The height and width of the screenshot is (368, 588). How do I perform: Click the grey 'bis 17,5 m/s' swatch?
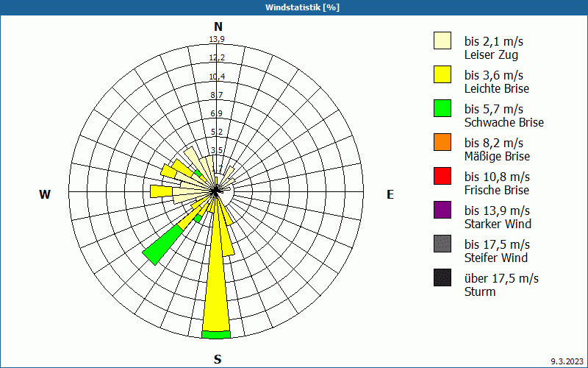pyautogui.click(x=442, y=244)
